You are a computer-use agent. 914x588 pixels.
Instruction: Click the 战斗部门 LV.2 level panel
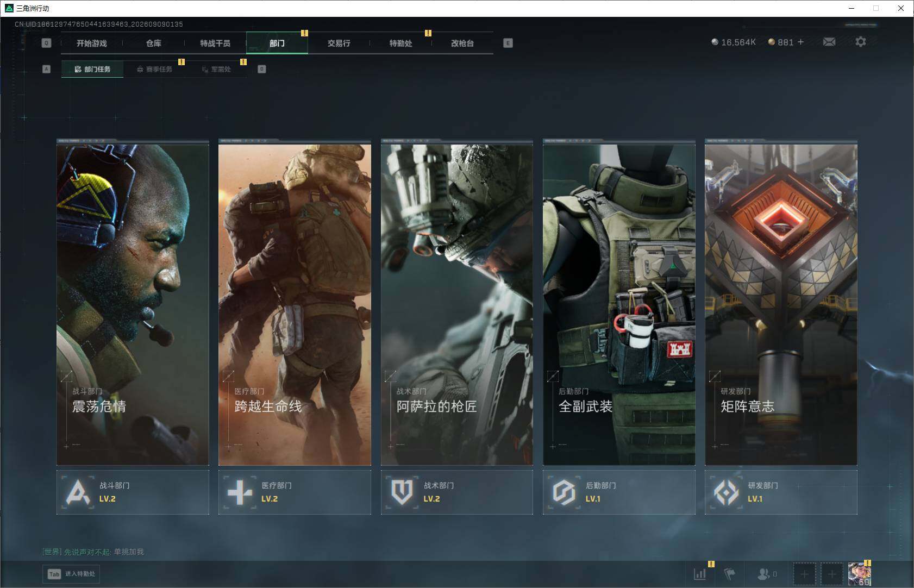(133, 492)
